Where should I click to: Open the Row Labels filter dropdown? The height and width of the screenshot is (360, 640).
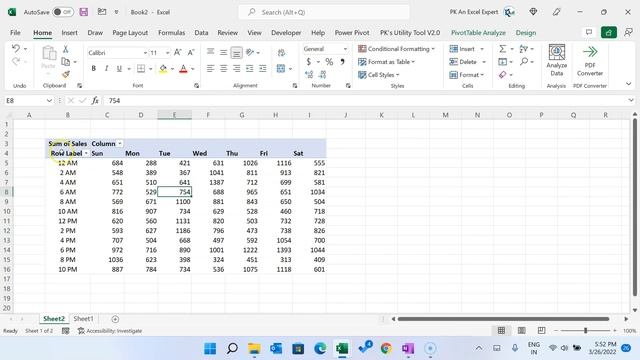(x=86, y=153)
